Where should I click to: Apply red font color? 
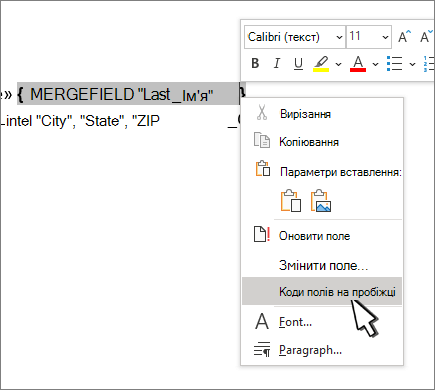(358, 63)
